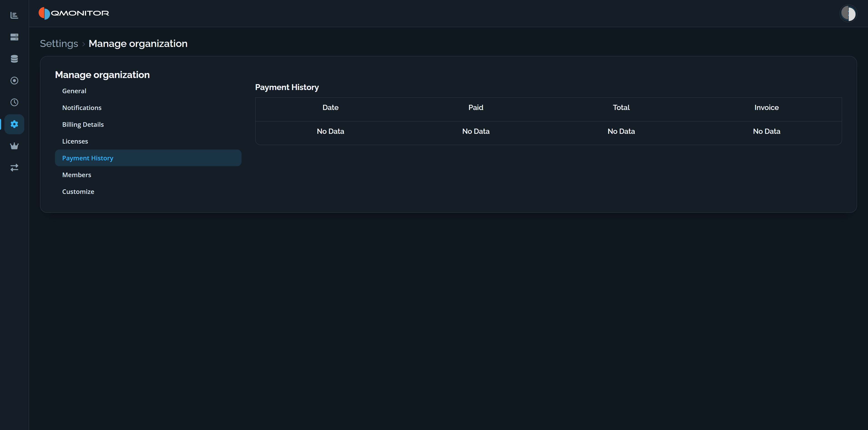Open the crown sidebar icon
This screenshot has width=868, height=430.
click(x=14, y=146)
